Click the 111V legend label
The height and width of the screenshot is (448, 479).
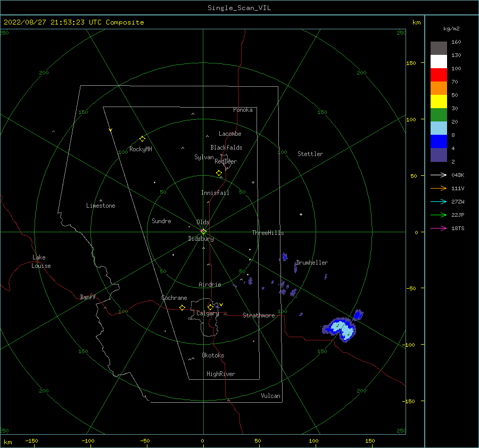point(458,189)
